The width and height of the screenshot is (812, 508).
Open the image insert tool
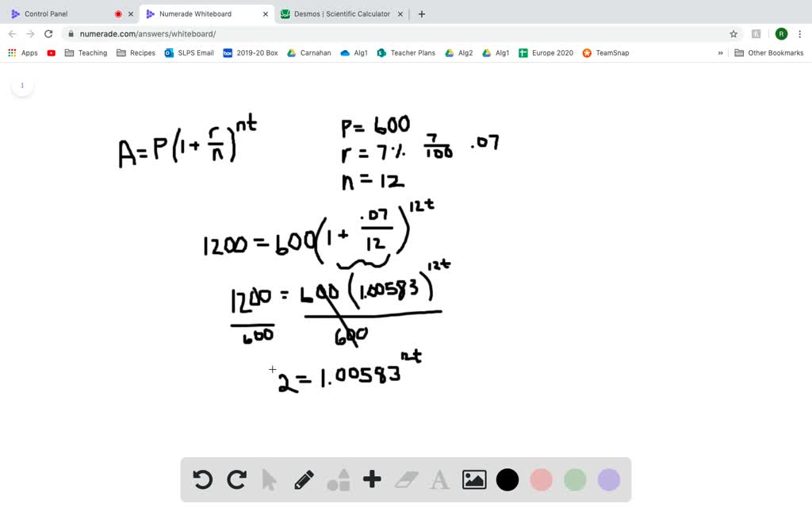(473, 479)
